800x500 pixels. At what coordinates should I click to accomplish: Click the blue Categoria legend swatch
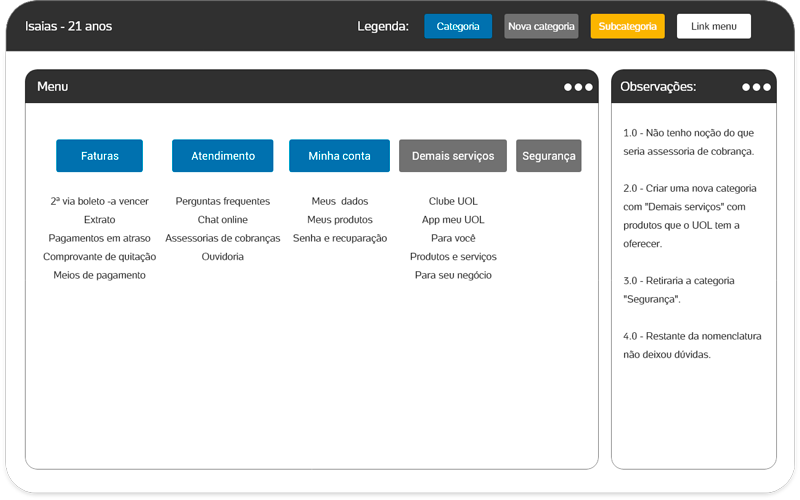click(x=458, y=26)
